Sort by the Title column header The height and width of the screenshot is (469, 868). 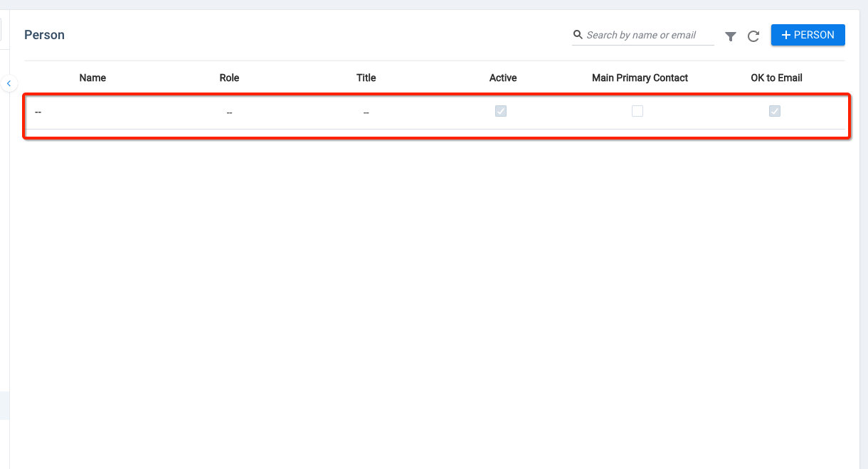coord(366,78)
